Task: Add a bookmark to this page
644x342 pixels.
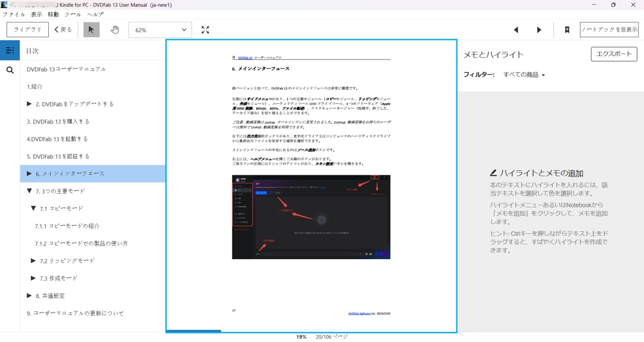Action: tap(567, 30)
